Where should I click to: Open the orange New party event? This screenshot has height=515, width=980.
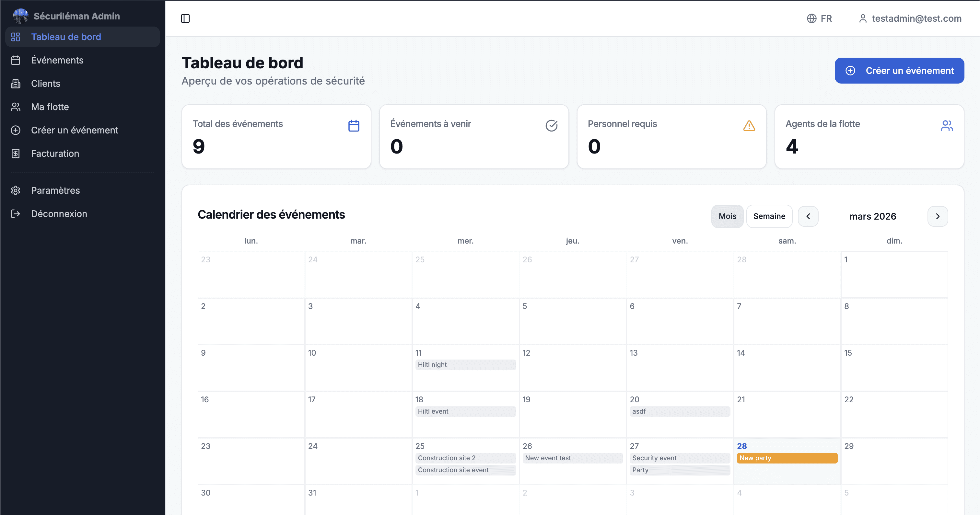point(787,458)
